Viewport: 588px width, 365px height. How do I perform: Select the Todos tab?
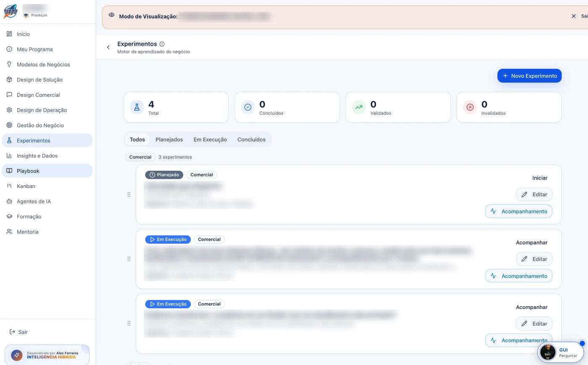137,139
